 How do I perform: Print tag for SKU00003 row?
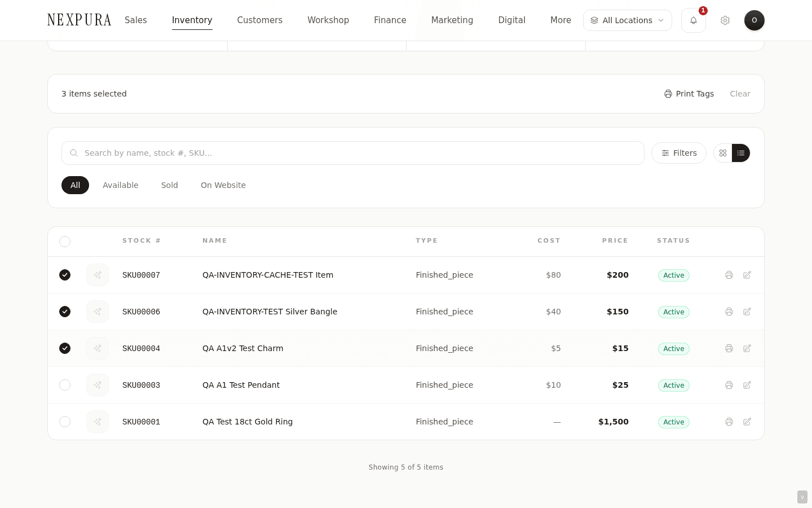(x=729, y=385)
